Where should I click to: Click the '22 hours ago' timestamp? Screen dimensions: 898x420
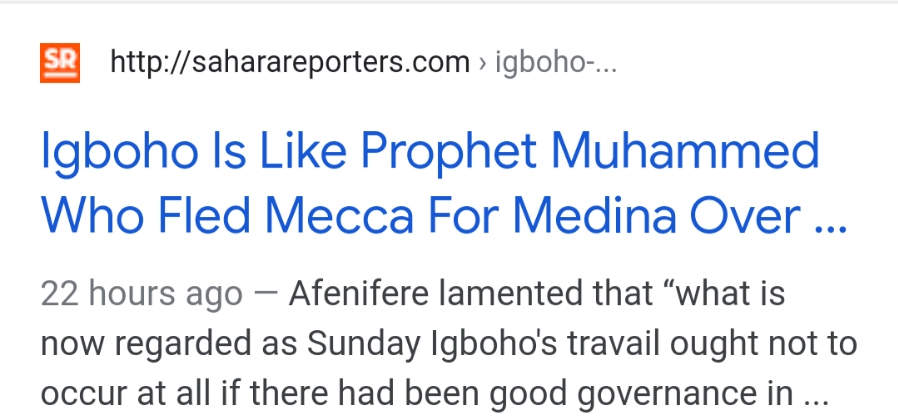click(141, 294)
